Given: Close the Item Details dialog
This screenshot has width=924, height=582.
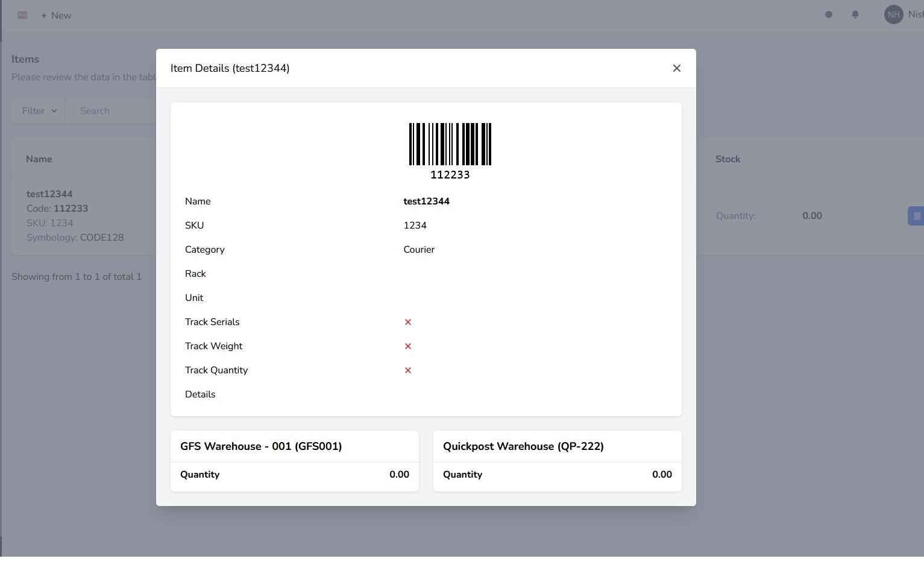Looking at the screenshot, I should [x=677, y=68].
